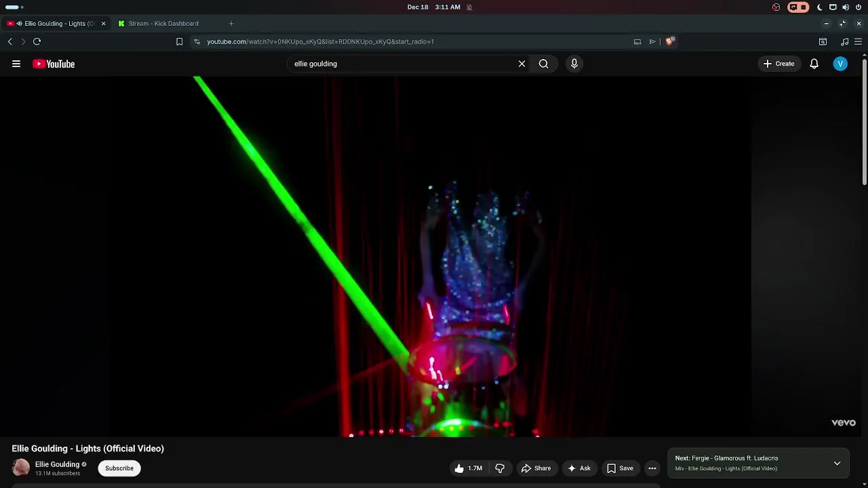Click the page vertical scrollbar
The height and width of the screenshot is (488, 868).
(865, 122)
